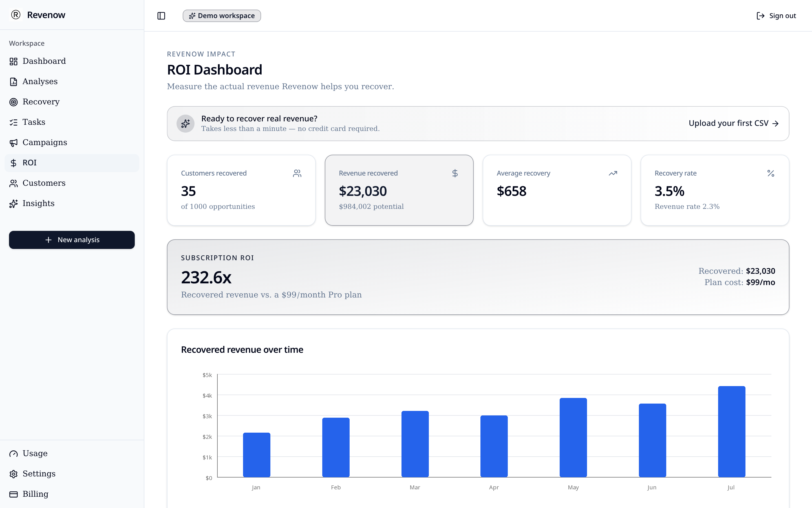The width and height of the screenshot is (812, 508).
Task: Go to Recovery in the sidebar
Action: tap(72, 102)
